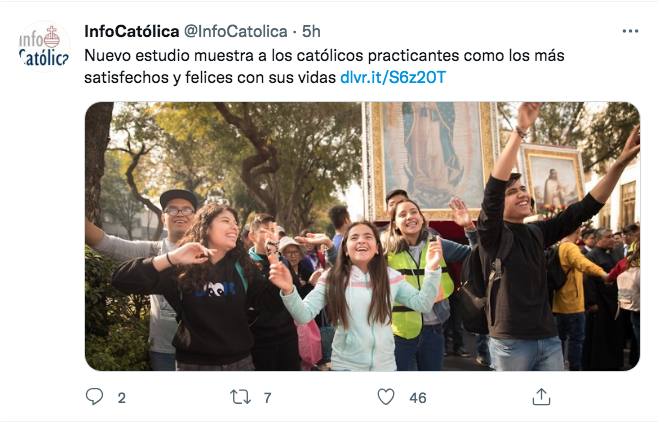Follow the dlvr.it/S6z2OT link
The height and width of the screenshot is (422, 658).
click(x=393, y=77)
